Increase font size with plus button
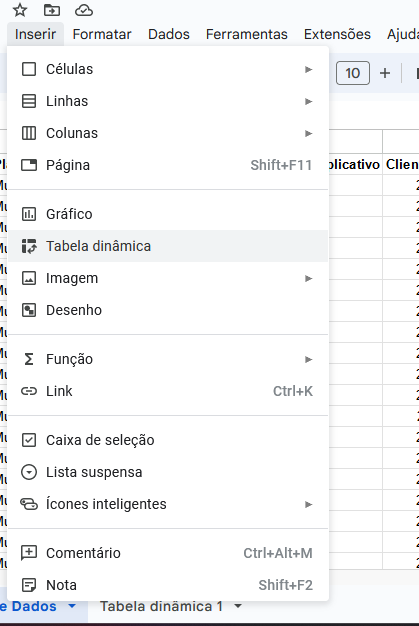 385,73
